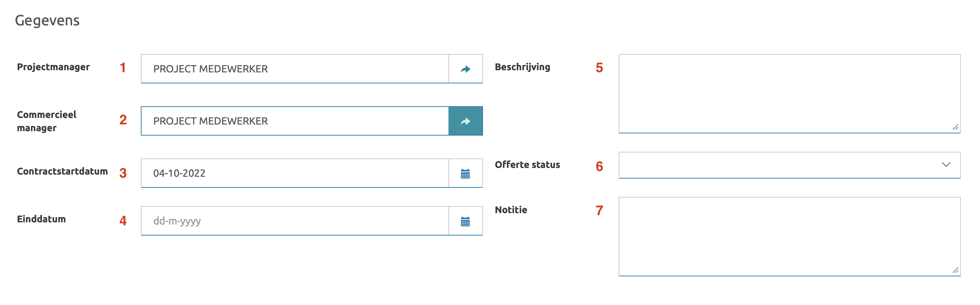Click into the Commercieel manager text field
980x305 pixels.
pos(295,121)
